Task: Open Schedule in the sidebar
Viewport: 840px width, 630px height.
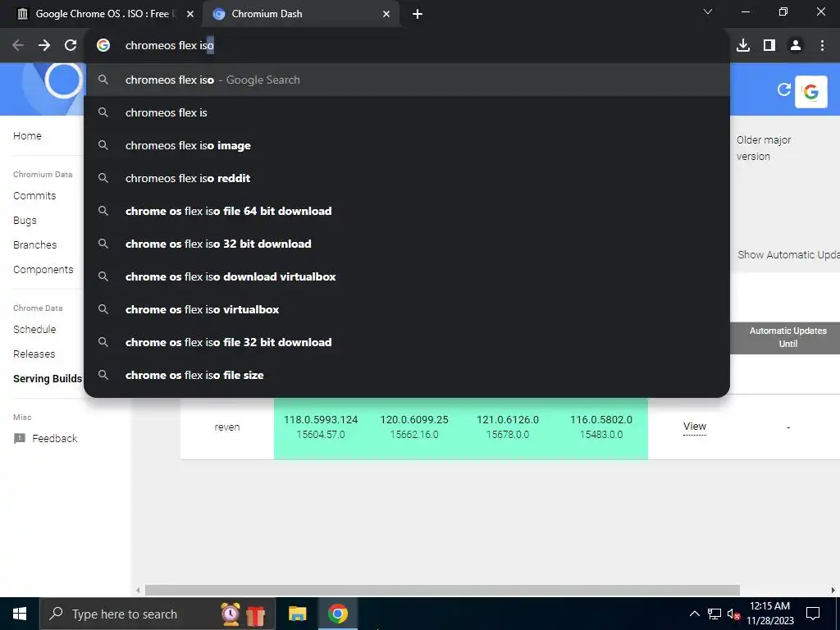Action: point(34,330)
